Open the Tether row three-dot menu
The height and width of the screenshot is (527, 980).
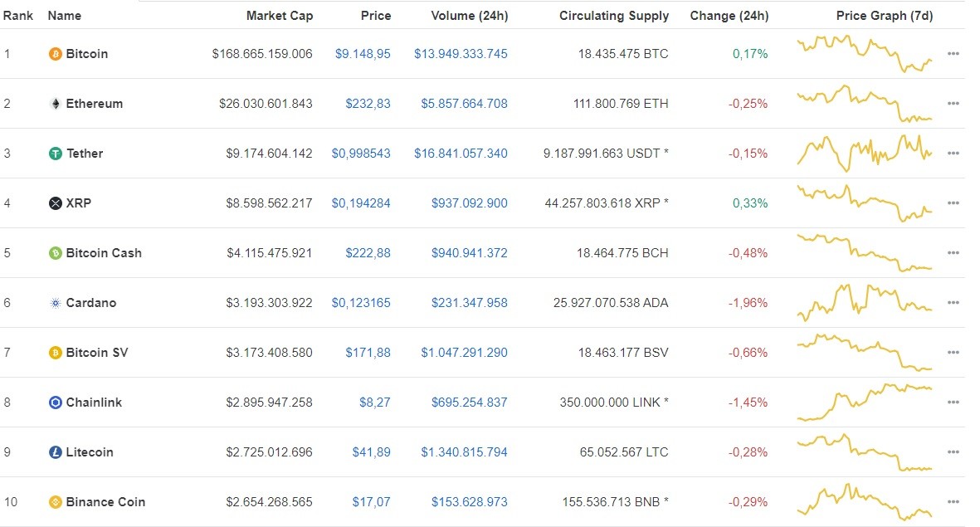pos(953,153)
